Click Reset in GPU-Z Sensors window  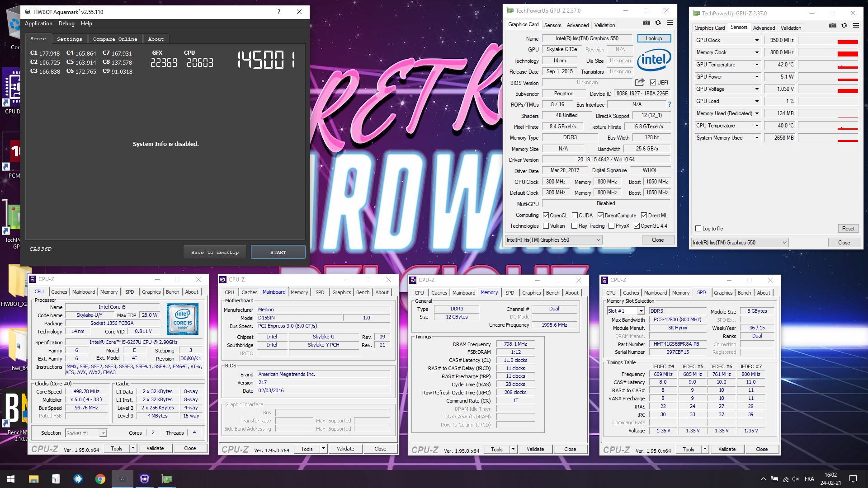(x=848, y=229)
